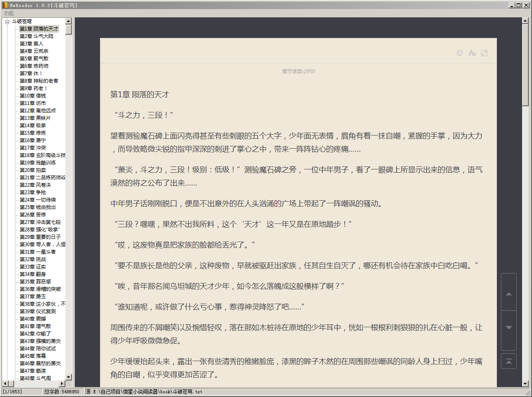The height and width of the screenshot is (397, 532).
Task: Choose chapter 第42章 你输了
Action: coord(35,334)
